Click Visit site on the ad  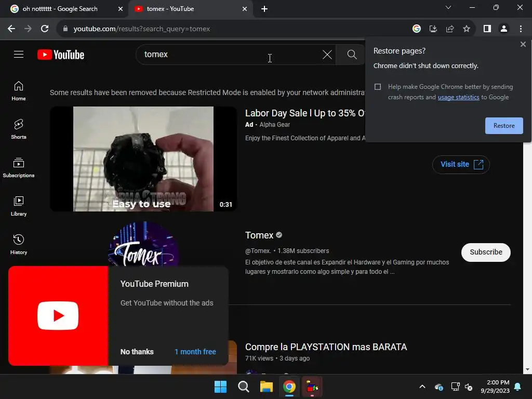click(461, 165)
